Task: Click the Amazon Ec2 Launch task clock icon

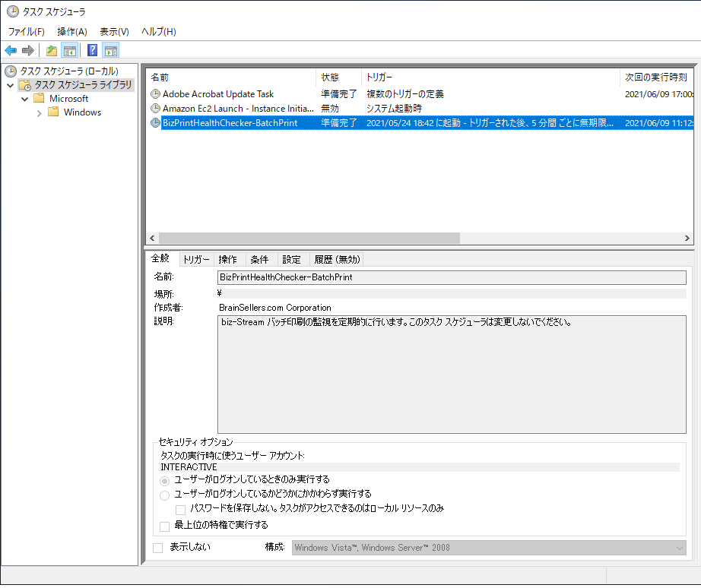Action: [x=156, y=109]
